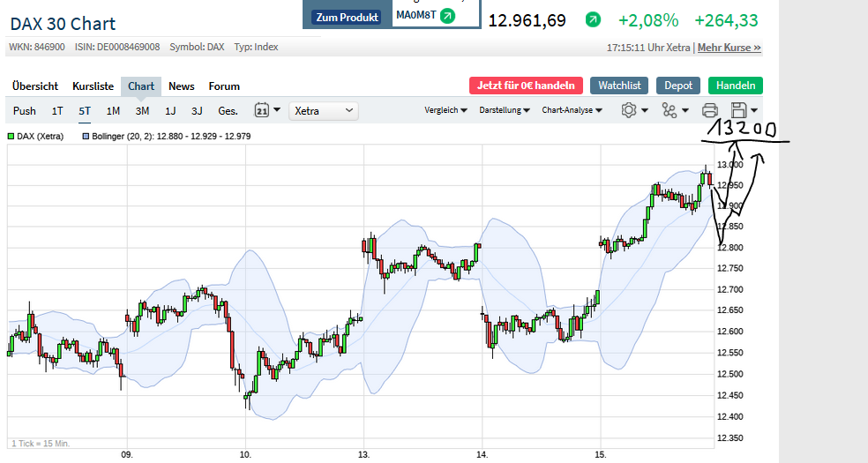
Task: Click the share chart icon
Action: click(670, 110)
